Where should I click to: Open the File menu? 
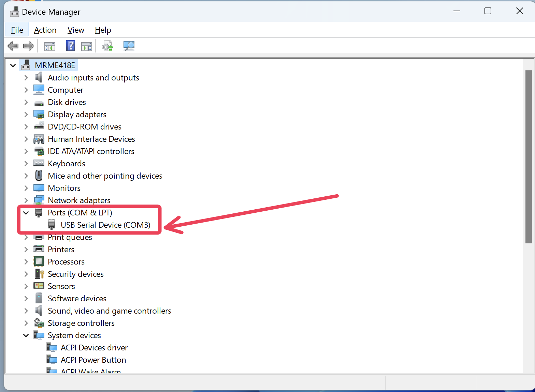(17, 30)
